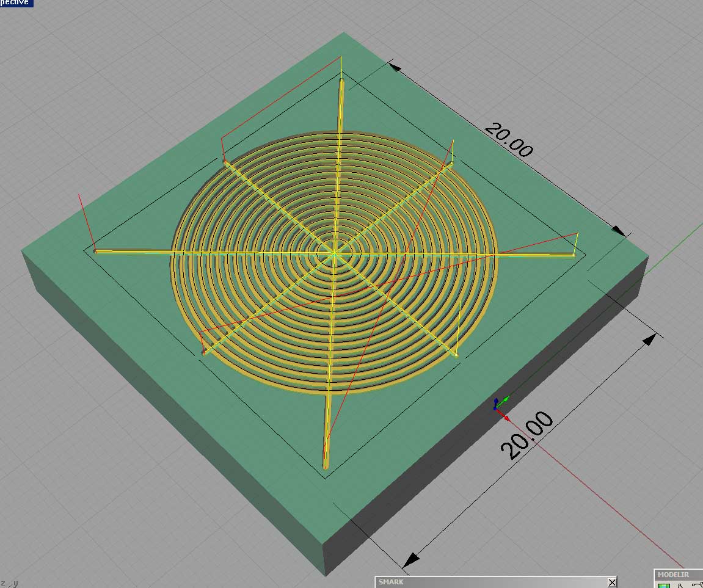
Task: Click the arrowhead at bottom of lower dimension
Action: [411, 559]
